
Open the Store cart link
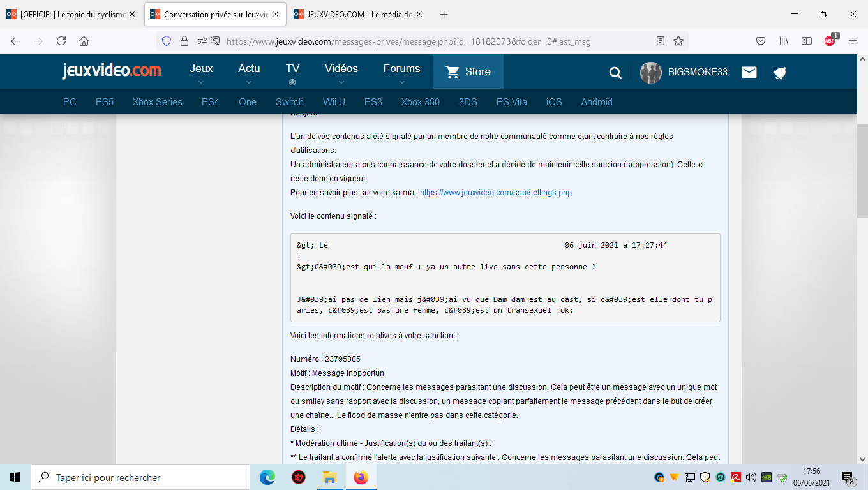click(x=468, y=72)
